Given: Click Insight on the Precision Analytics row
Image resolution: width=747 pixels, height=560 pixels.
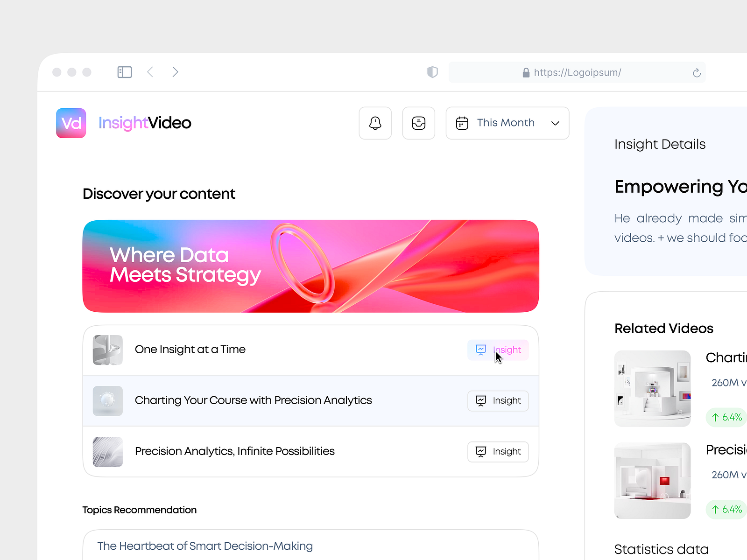Looking at the screenshot, I should [x=498, y=451].
